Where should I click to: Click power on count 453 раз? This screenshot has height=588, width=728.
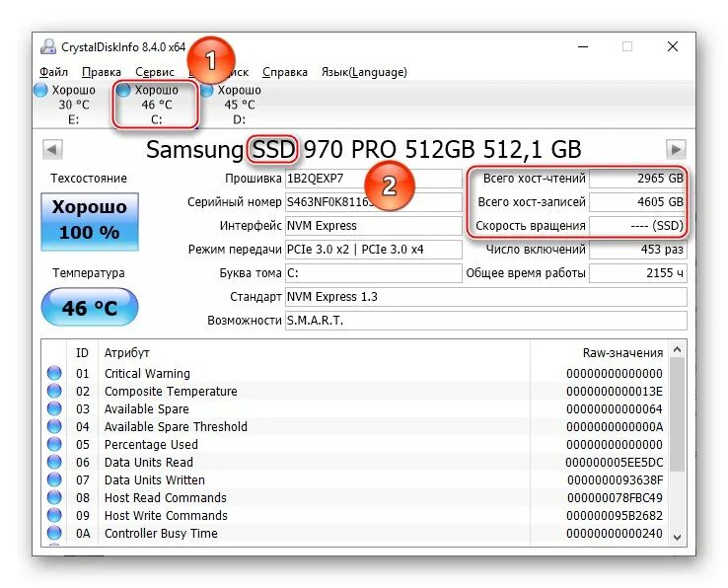637,250
